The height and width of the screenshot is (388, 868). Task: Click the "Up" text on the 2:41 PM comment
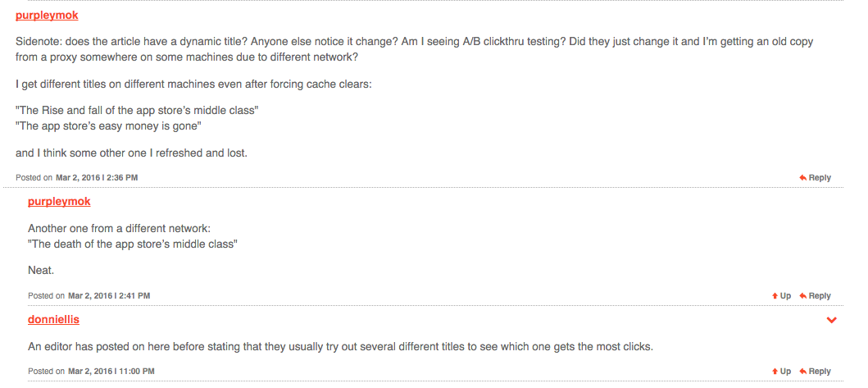point(785,296)
